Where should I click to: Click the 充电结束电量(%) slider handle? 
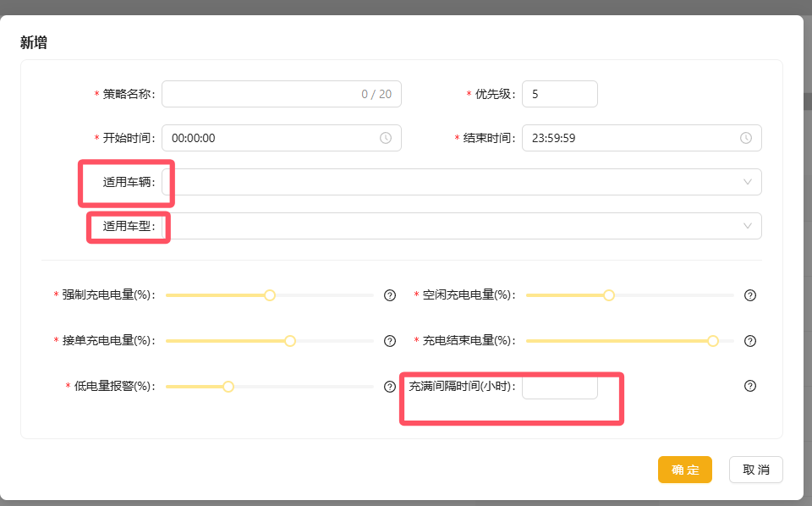713,341
